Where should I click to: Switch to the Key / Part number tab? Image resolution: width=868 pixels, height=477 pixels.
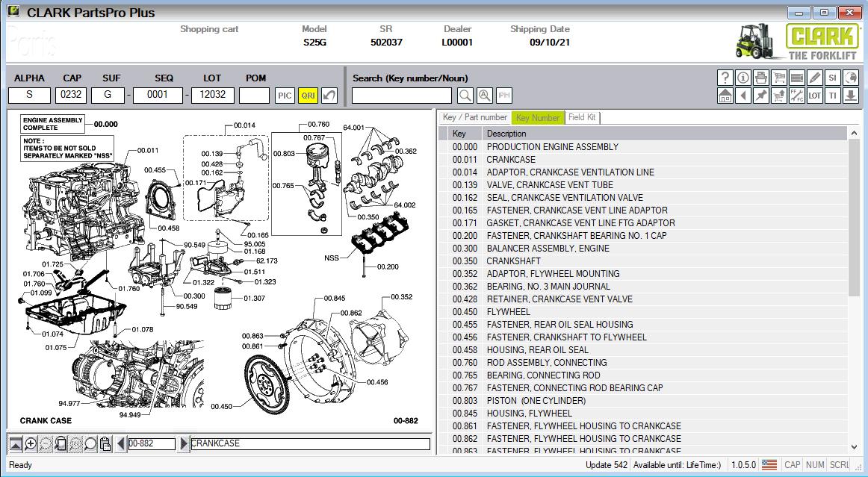click(x=474, y=117)
